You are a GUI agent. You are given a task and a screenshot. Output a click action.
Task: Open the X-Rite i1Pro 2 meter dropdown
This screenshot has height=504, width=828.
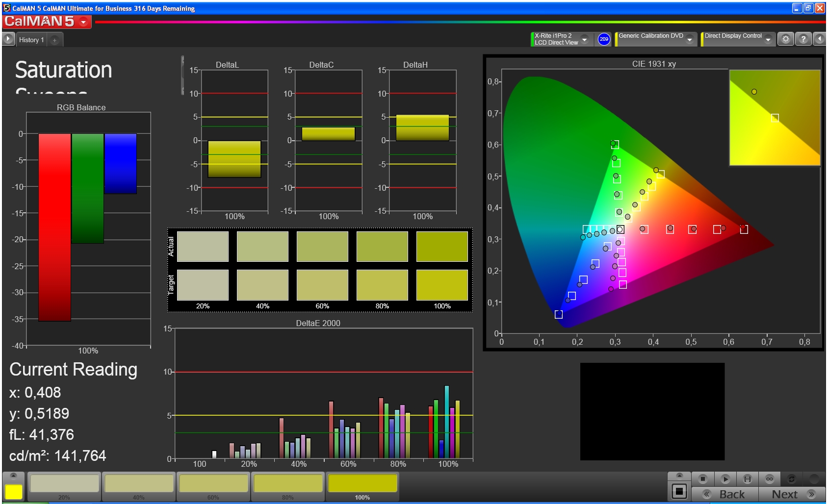coord(584,39)
